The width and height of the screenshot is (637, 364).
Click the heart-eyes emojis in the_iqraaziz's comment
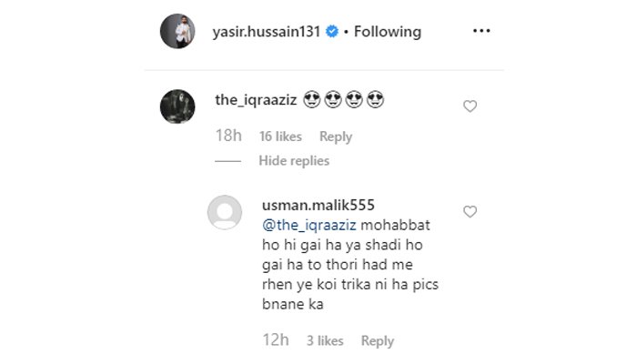342,98
